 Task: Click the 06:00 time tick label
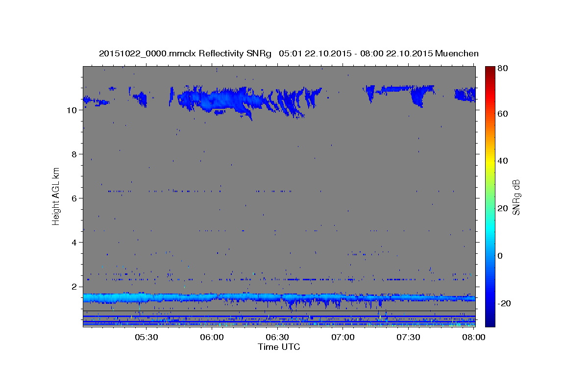[x=212, y=337]
